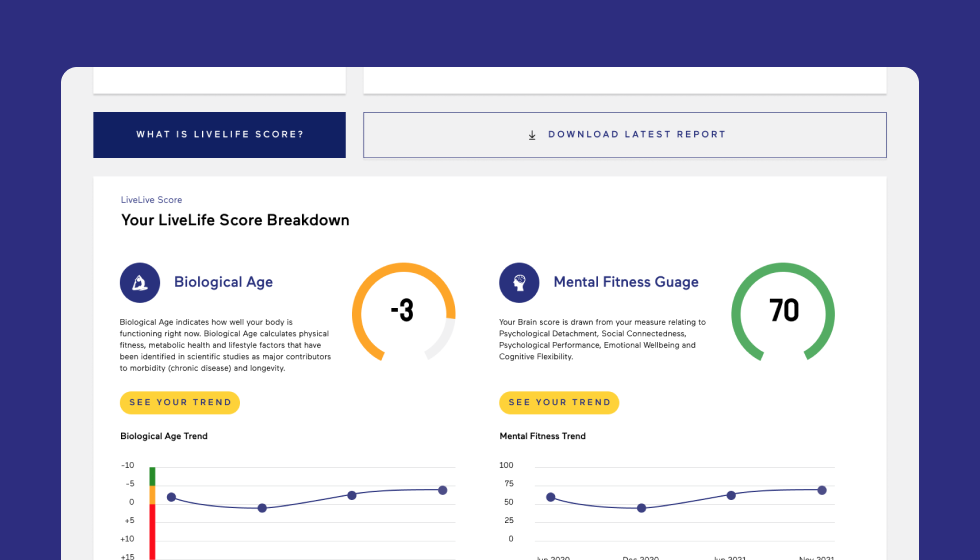This screenshot has width=980, height=560.
Task: Select lowest data point on Mental Fitness chart
Action: point(641,508)
